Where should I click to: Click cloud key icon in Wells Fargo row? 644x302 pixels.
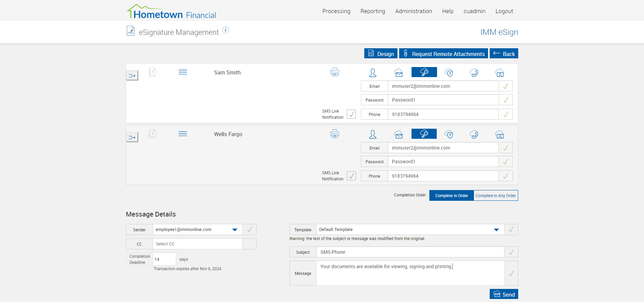[424, 134]
